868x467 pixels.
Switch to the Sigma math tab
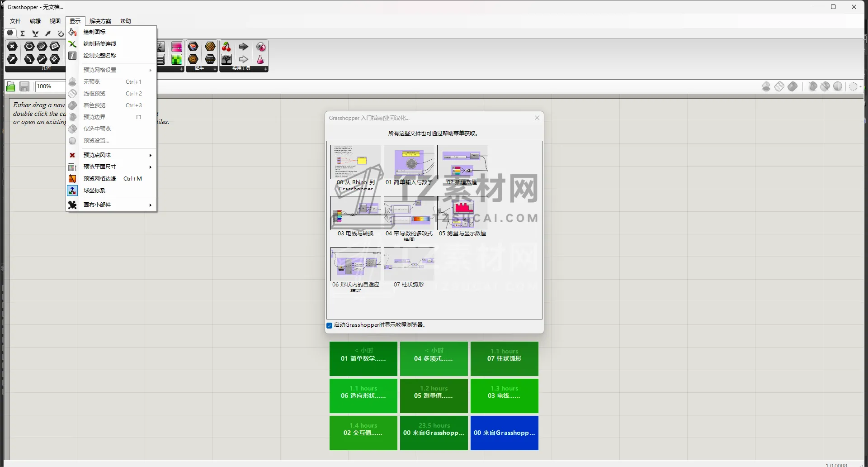click(23, 33)
